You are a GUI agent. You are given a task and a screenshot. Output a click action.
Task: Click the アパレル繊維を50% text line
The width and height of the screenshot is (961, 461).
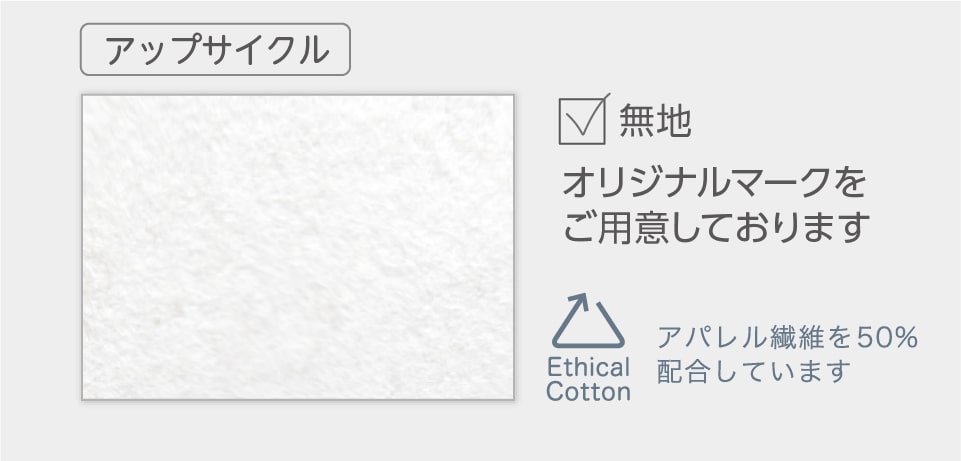click(x=787, y=338)
